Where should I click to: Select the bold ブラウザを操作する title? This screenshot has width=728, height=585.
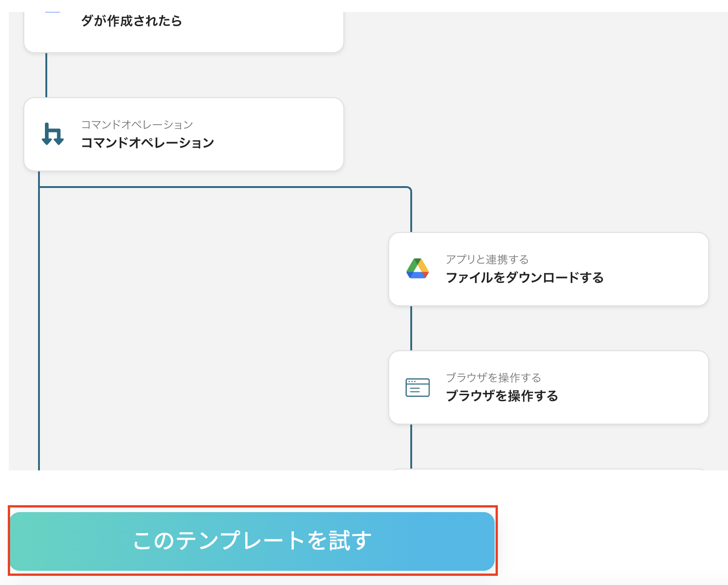click(x=502, y=396)
